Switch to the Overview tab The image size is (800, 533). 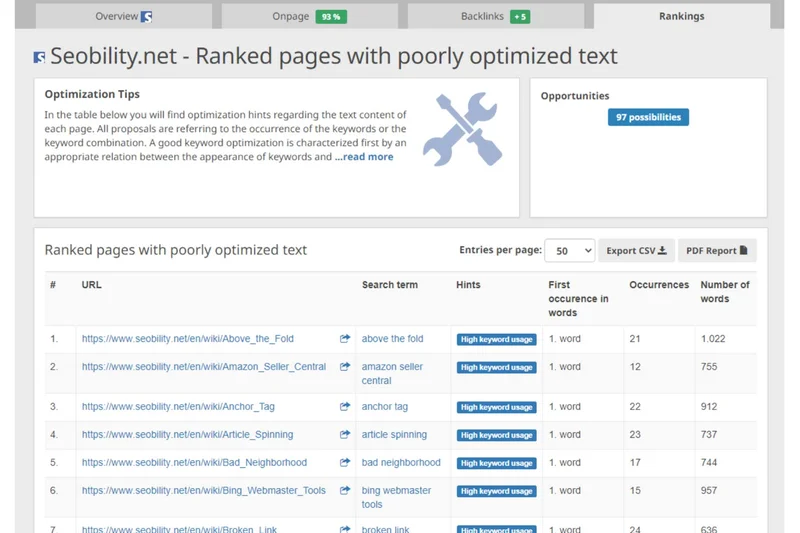123,16
